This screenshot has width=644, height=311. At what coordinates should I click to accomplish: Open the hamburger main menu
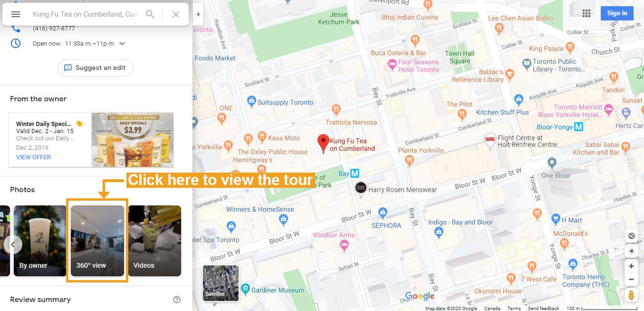16,14
